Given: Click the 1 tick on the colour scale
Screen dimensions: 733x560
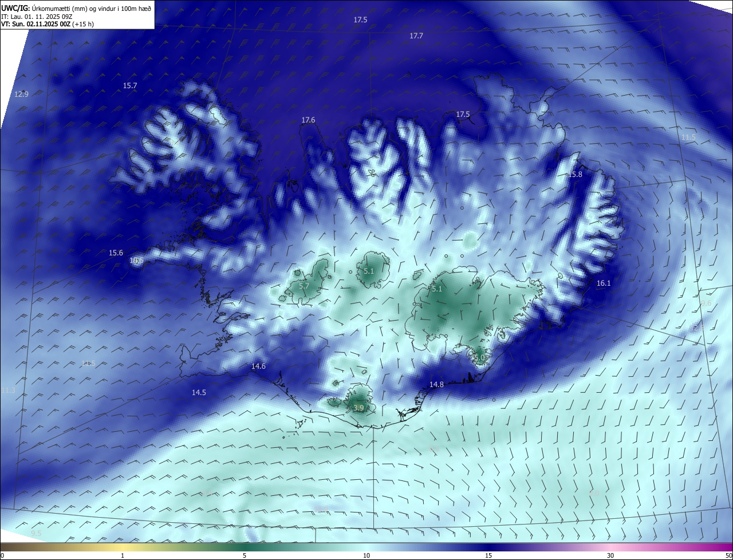Looking at the screenshot, I should (x=123, y=555).
